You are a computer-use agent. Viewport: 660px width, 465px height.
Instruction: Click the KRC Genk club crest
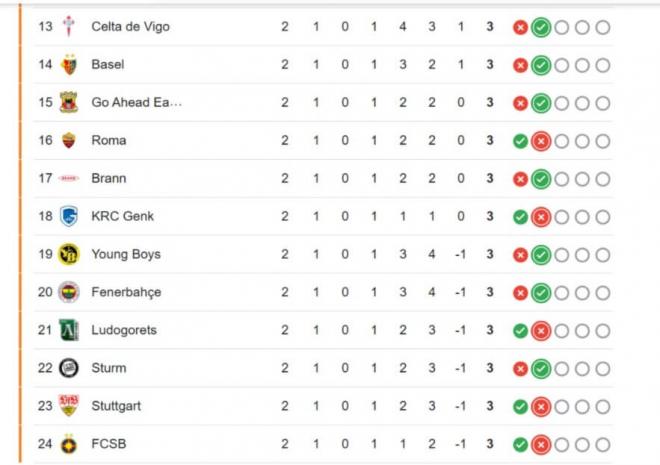[x=68, y=216]
